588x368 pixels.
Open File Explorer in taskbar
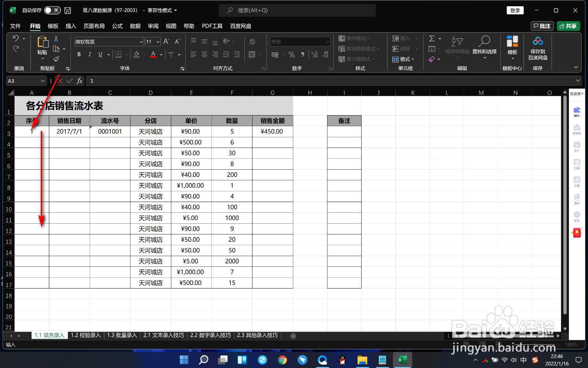(362, 360)
